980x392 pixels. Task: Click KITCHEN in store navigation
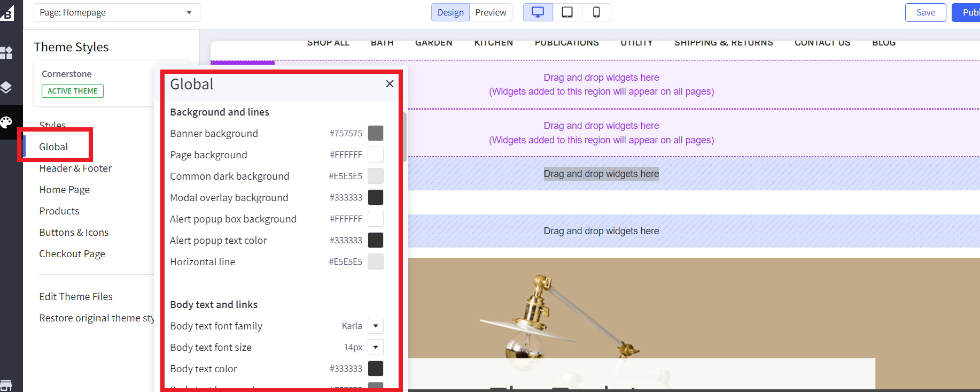pos(494,43)
